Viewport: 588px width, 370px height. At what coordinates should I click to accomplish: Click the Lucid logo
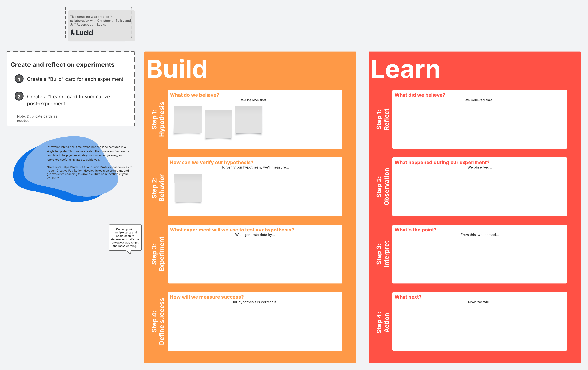tap(82, 32)
